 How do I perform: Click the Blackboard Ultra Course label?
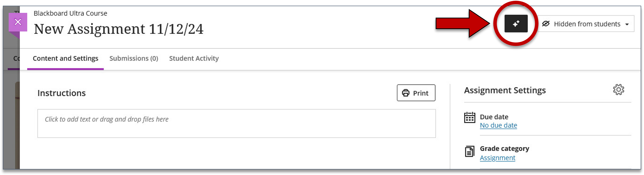pyautogui.click(x=70, y=13)
